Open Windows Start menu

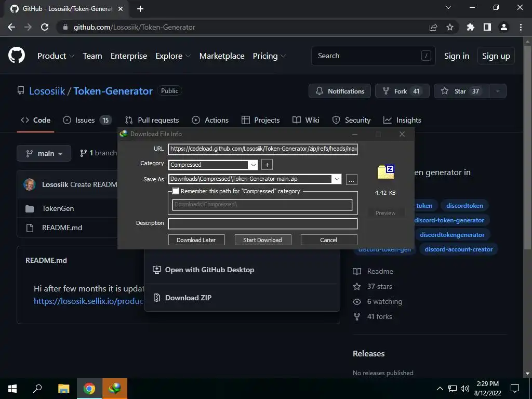pos(12,389)
